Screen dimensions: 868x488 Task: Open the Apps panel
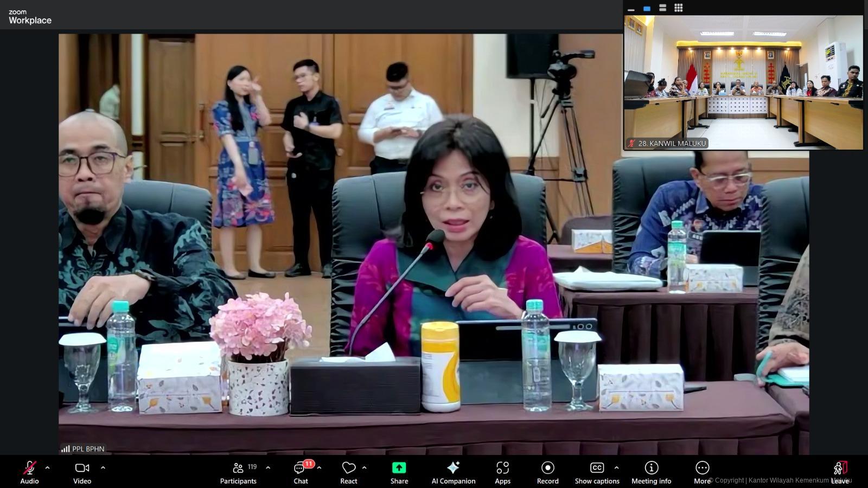click(x=502, y=468)
